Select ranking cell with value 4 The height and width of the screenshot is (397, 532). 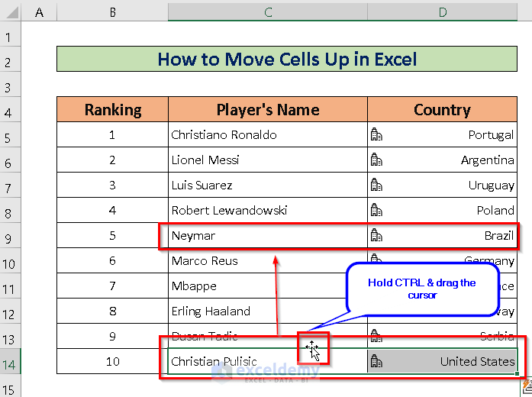tap(113, 210)
